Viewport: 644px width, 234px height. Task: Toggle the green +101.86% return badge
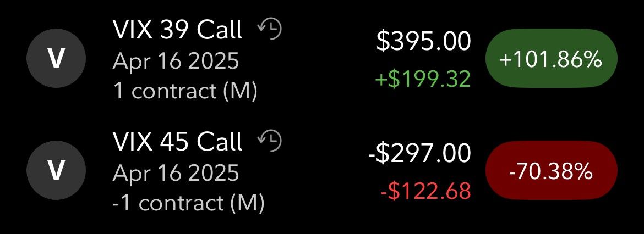tap(551, 60)
